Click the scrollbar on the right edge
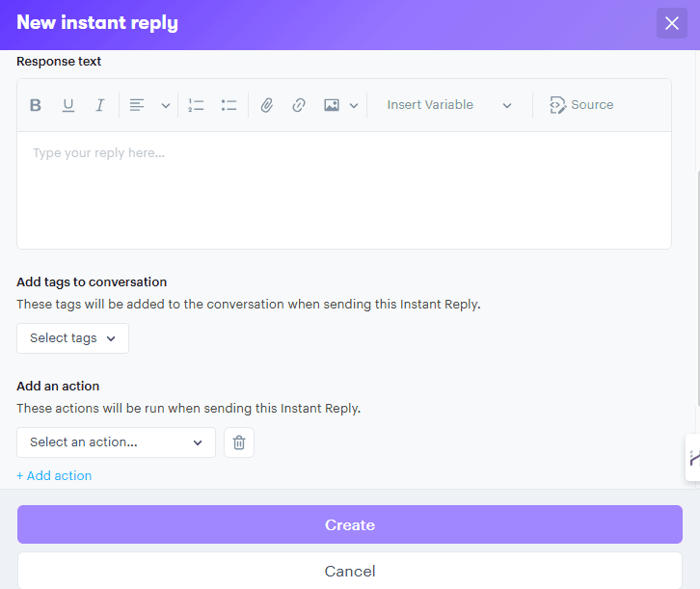The image size is (700, 589). click(698, 288)
